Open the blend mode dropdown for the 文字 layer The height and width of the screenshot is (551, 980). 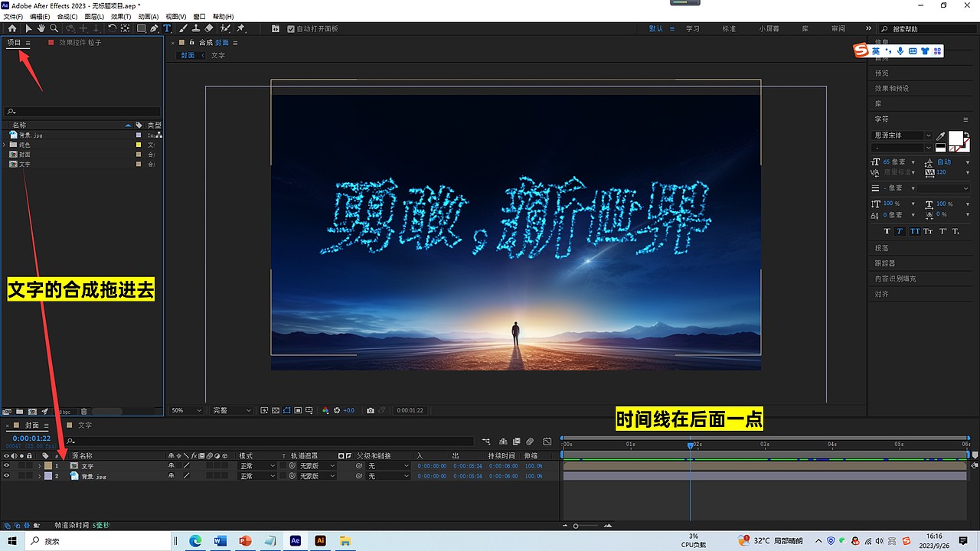click(x=259, y=465)
